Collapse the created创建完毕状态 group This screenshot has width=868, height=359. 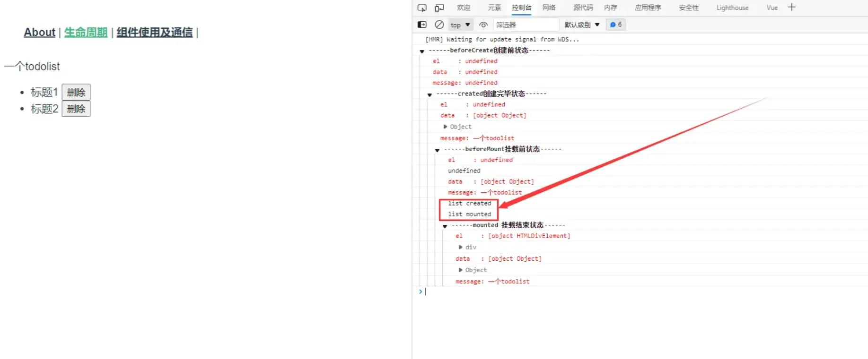[x=430, y=94]
